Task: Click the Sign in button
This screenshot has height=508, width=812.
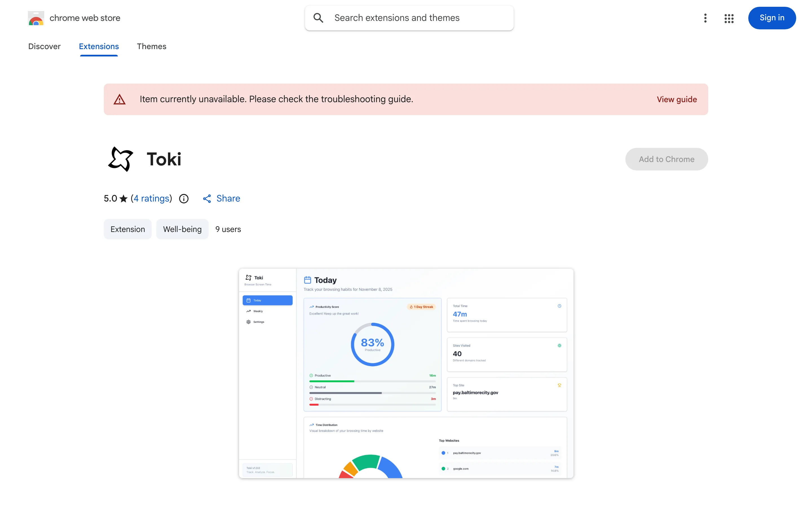Action: (772, 18)
